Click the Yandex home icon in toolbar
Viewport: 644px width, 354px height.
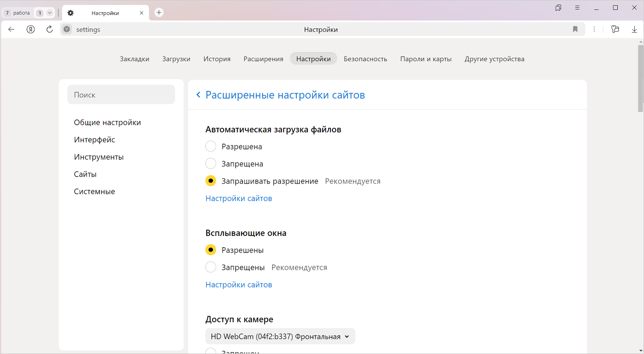click(31, 29)
